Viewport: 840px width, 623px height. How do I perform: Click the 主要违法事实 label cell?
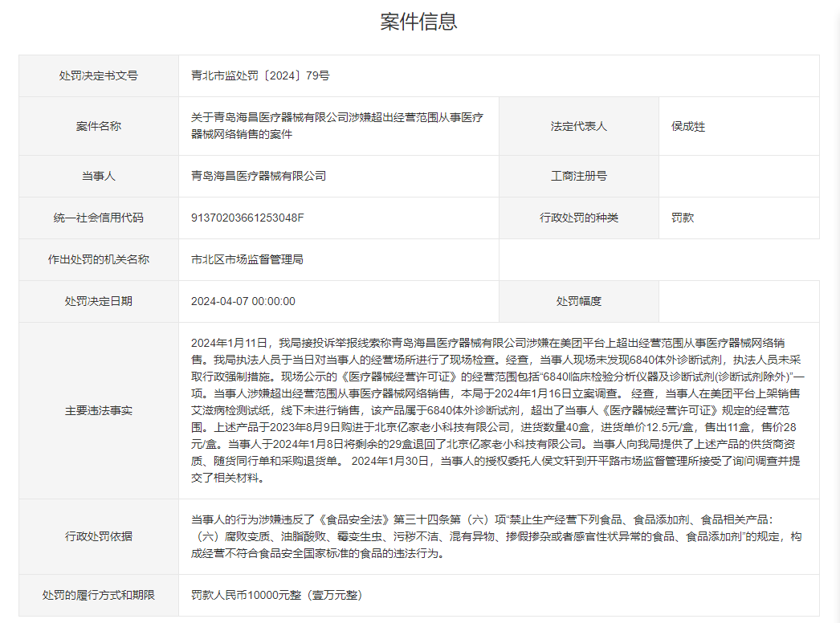[99, 410]
